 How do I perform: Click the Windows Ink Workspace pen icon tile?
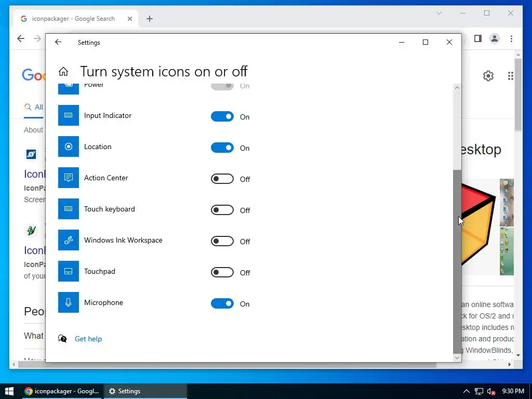tap(69, 240)
